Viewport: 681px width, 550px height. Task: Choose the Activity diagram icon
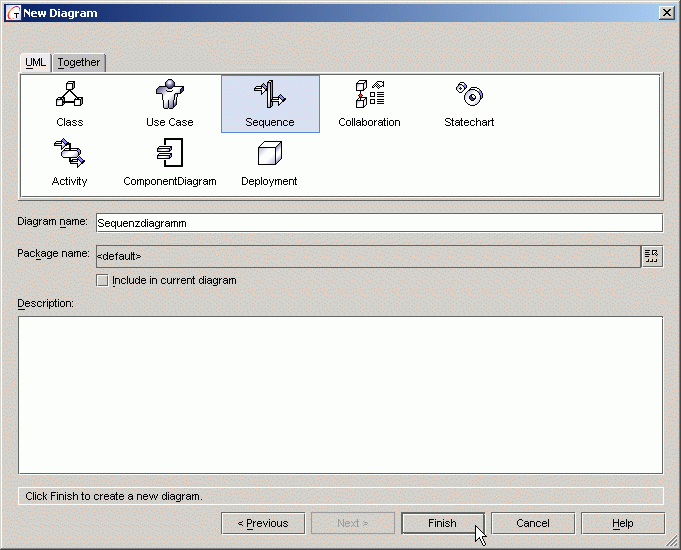(69, 154)
